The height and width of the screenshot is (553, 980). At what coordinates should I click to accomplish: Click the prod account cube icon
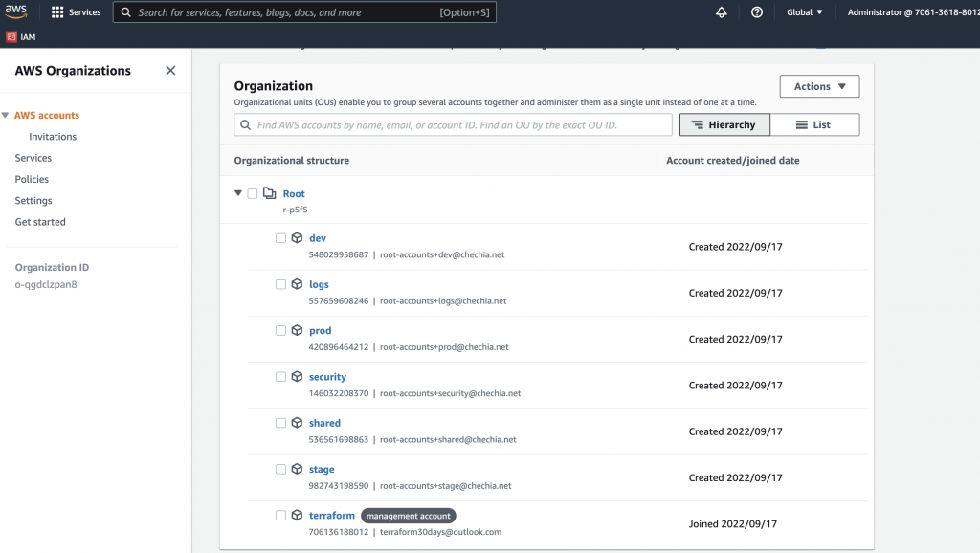[x=297, y=330]
